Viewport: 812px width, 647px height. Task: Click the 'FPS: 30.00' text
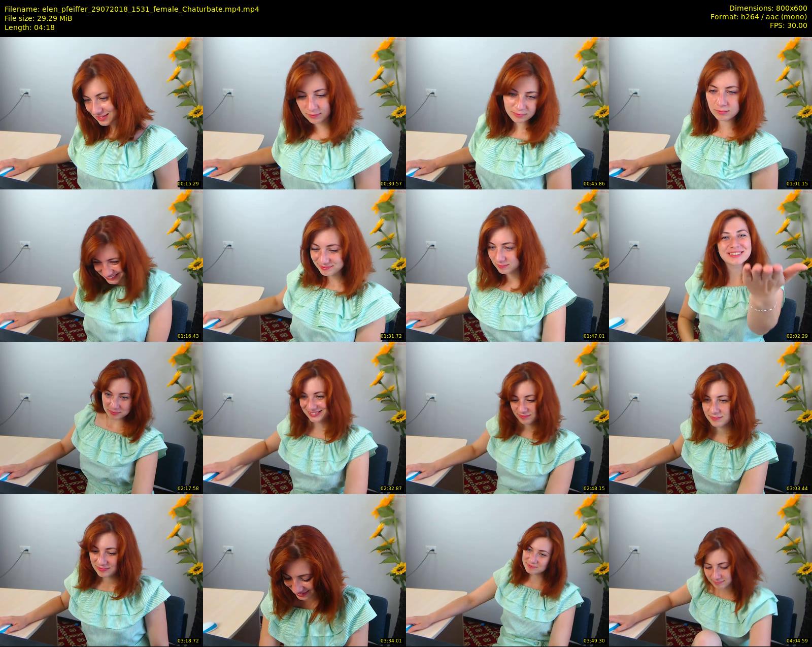(789, 25)
